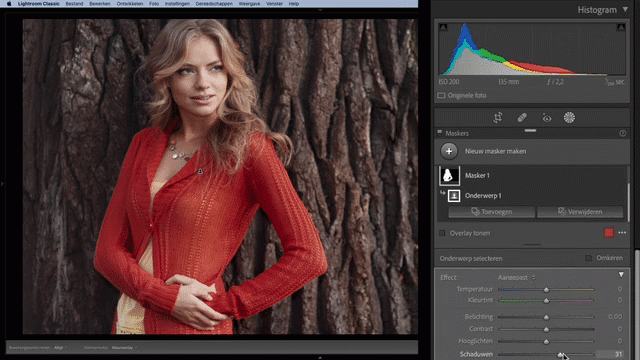Select the Masker 1 thumbnail

pyautogui.click(x=449, y=175)
